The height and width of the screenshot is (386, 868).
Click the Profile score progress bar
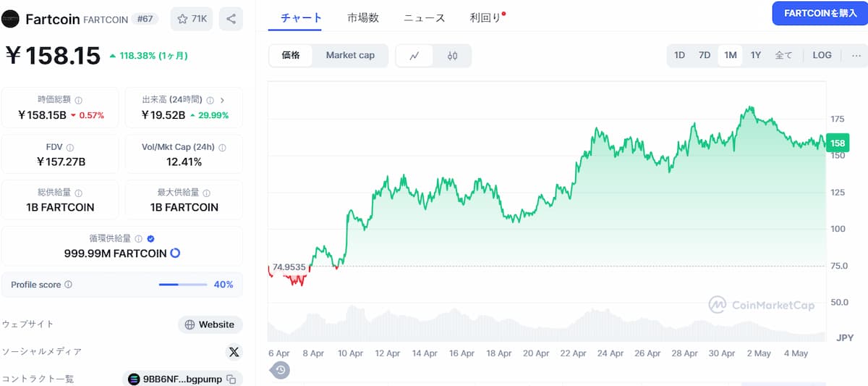click(182, 285)
